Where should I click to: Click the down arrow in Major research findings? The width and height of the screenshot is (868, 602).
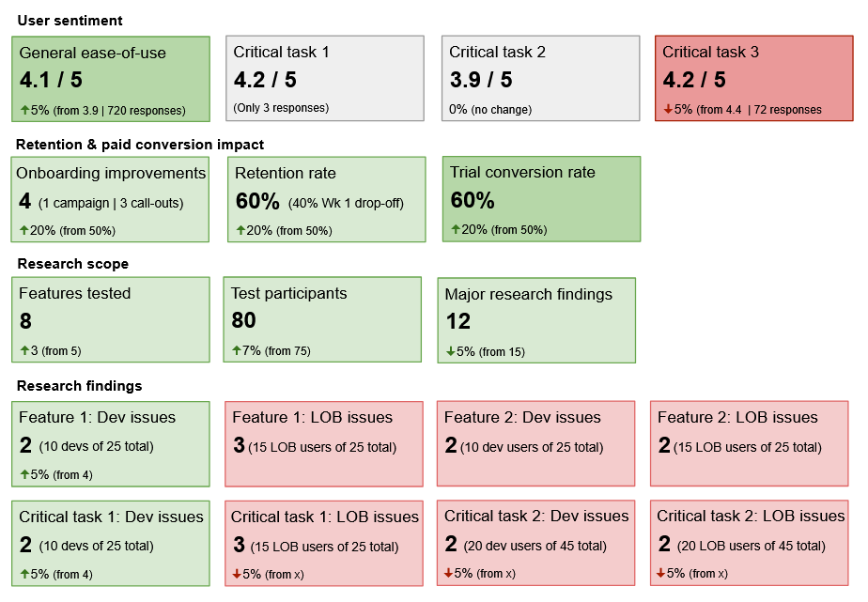pyautogui.click(x=451, y=351)
